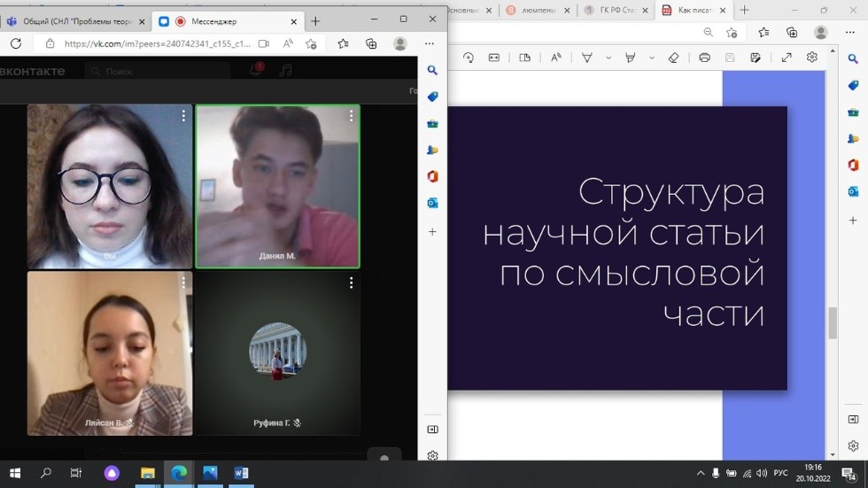Screen dimensions: 868x488
Task: Switch to the ГК РФ browser tab
Action: [x=612, y=10]
